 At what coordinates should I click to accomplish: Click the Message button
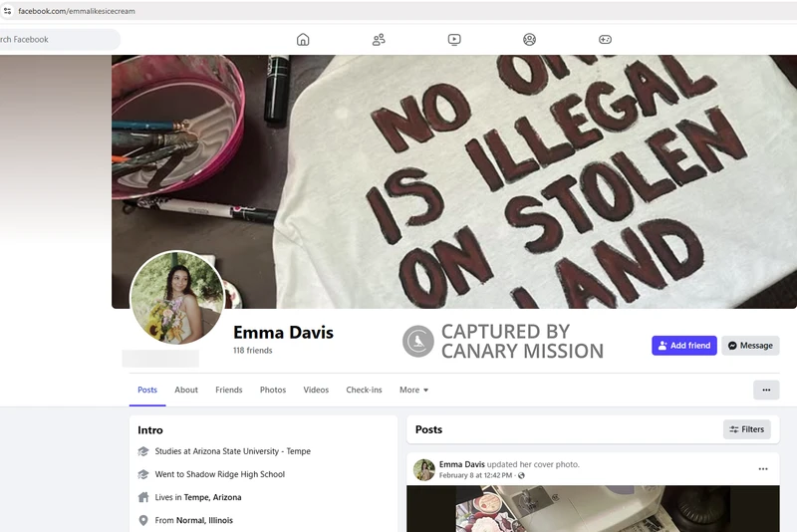(x=750, y=346)
